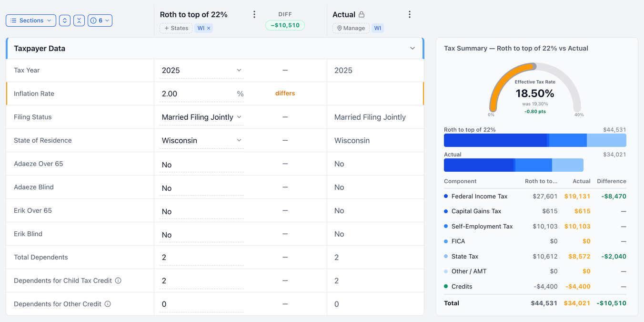Click the Total Dependents input field
Viewport: 644px width, 322px height.
(x=201, y=258)
